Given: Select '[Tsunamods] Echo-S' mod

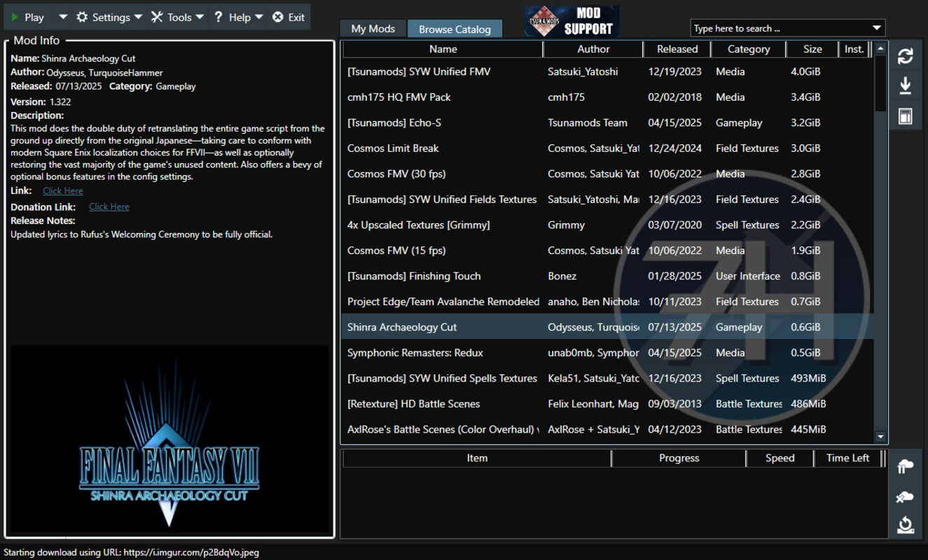Looking at the screenshot, I should pyautogui.click(x=607, y=122).
